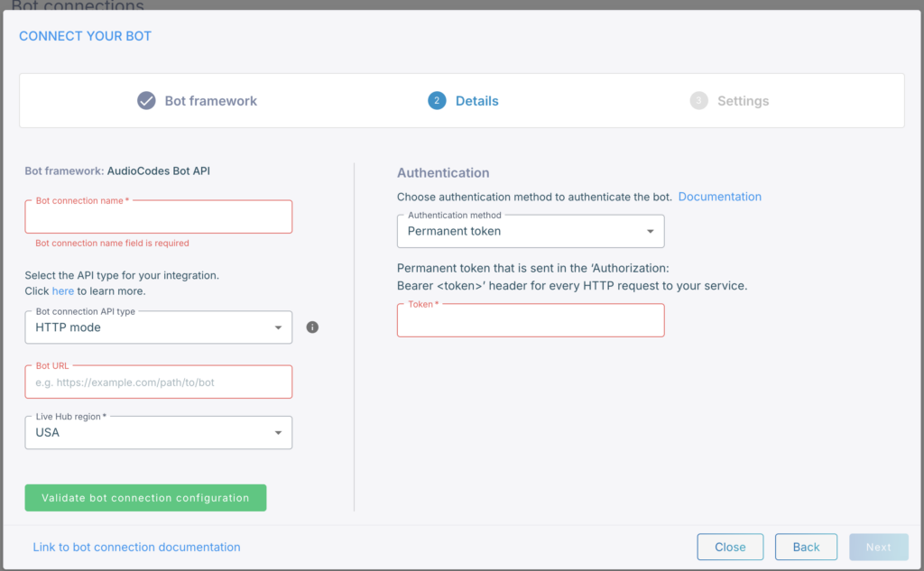
Task: Open the Bot connection API type dropdown
Action: click(158, 327)
